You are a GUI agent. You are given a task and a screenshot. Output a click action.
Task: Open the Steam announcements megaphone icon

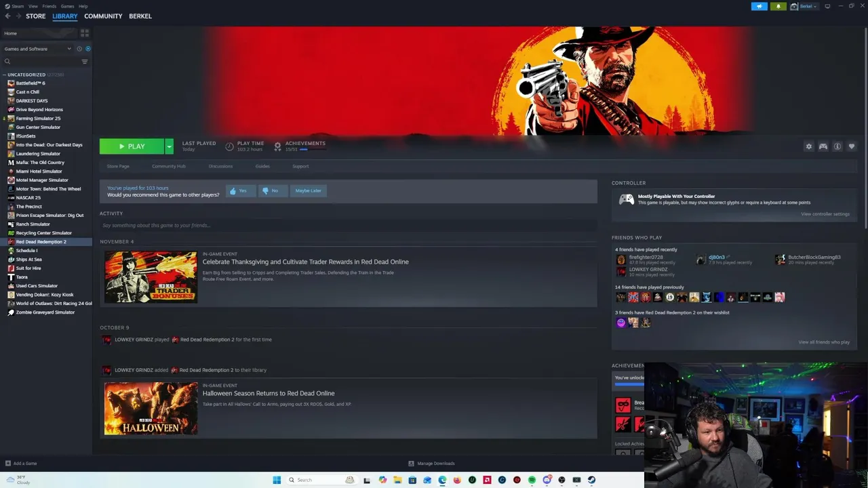pos(759,6)
